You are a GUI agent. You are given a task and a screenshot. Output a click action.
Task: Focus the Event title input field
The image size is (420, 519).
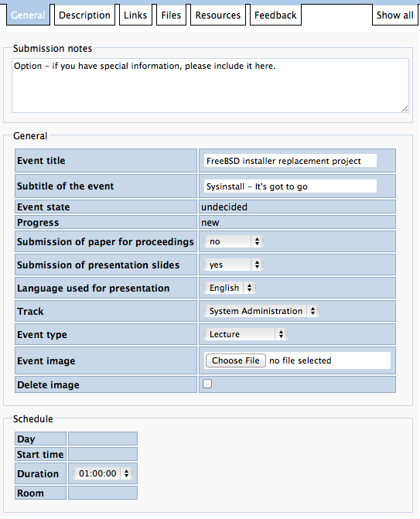[x=290, y=161]
